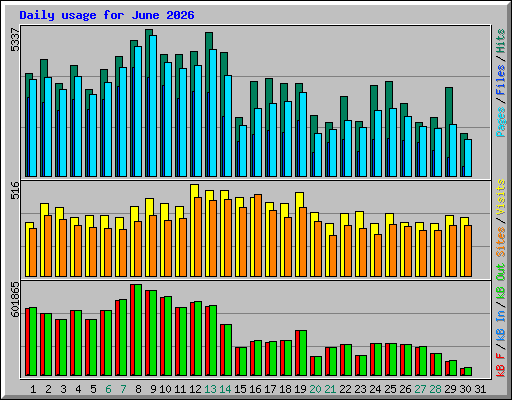512x400 pixels.
Task: Click the "Daily usage for June 2026" title
Action: coord(107,15)
